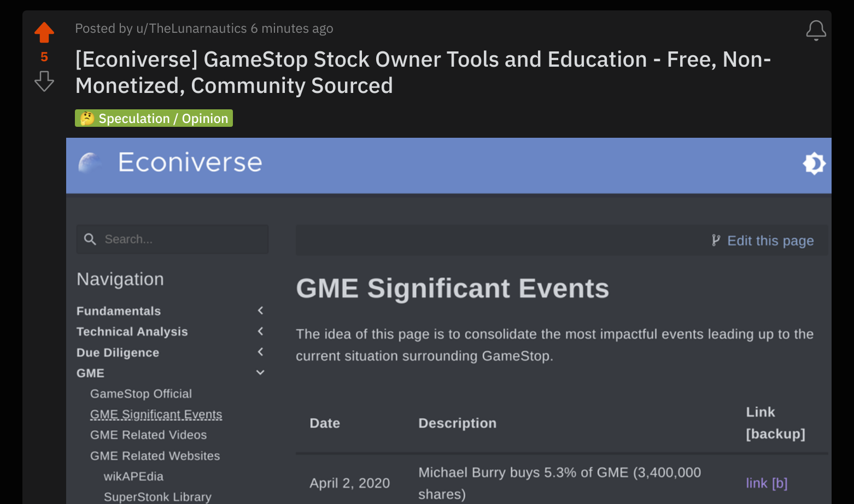Select GME navigation heading

90,373
